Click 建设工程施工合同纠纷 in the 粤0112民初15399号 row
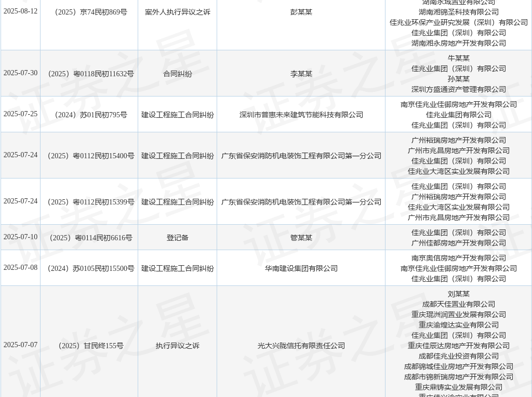Screen dimensions: 532x397 point(178,202)
